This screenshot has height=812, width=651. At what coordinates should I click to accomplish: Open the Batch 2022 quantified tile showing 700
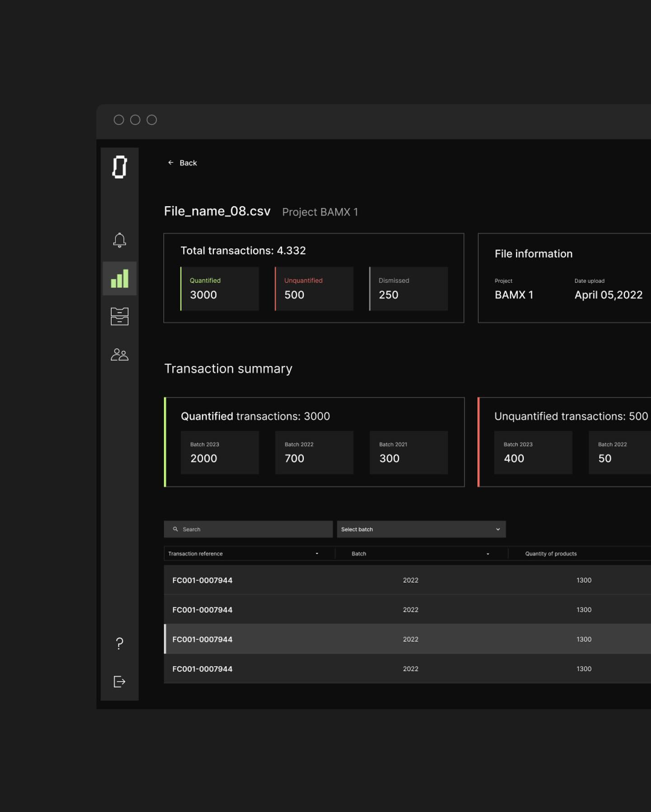pos(314,452)
